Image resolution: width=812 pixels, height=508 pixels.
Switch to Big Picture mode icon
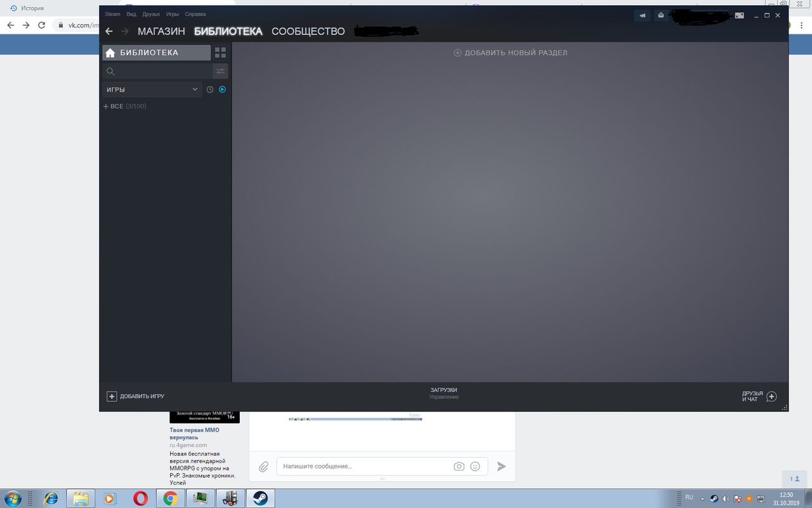click(x=739, y=15)
